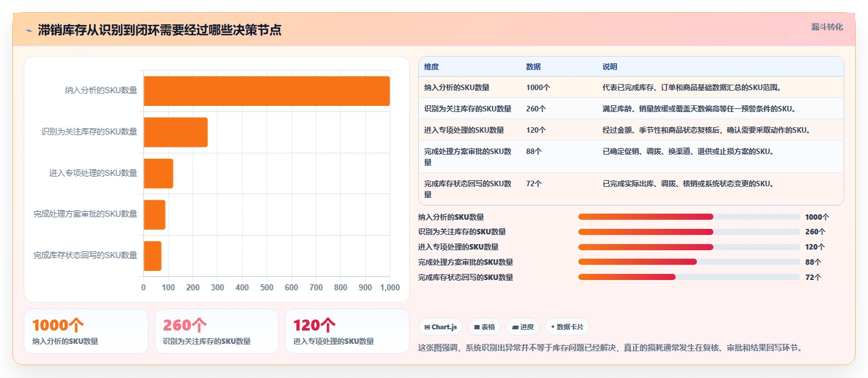Screen dimensions: 868x378
Task: Click the 完成库存状态回写的SKU数量 chart bar
Action: click(x=153, y=256)
